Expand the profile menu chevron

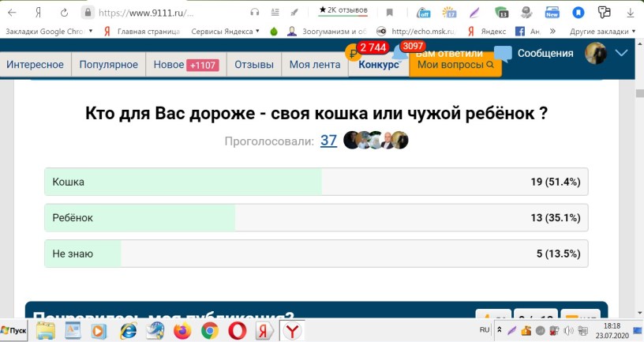[621, 53]
